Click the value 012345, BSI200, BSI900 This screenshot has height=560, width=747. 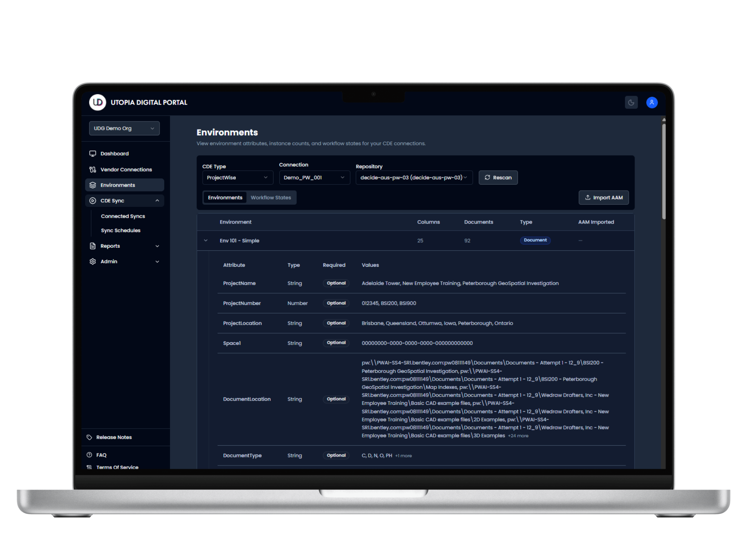(x=389, y=303)
